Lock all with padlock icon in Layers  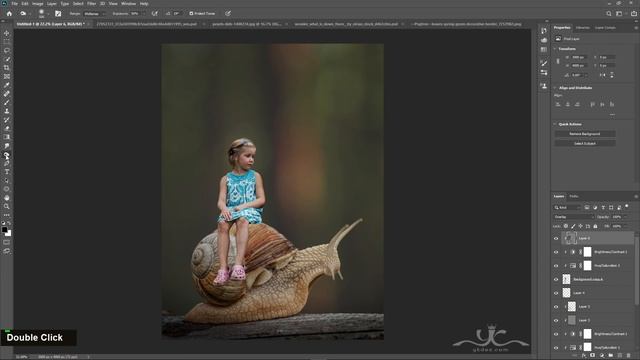(x=595, y=226)
